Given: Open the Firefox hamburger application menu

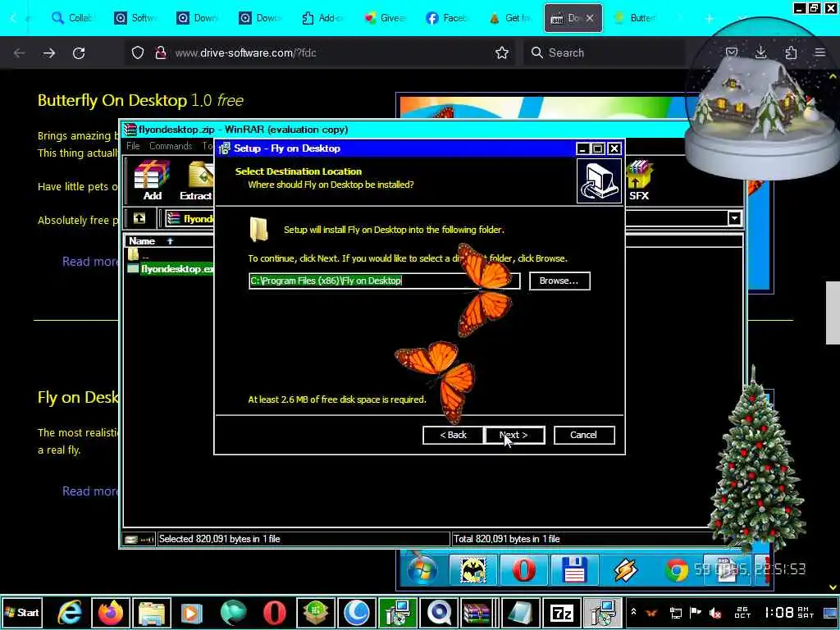Looking at the screenshot, I should pos(819,52).
